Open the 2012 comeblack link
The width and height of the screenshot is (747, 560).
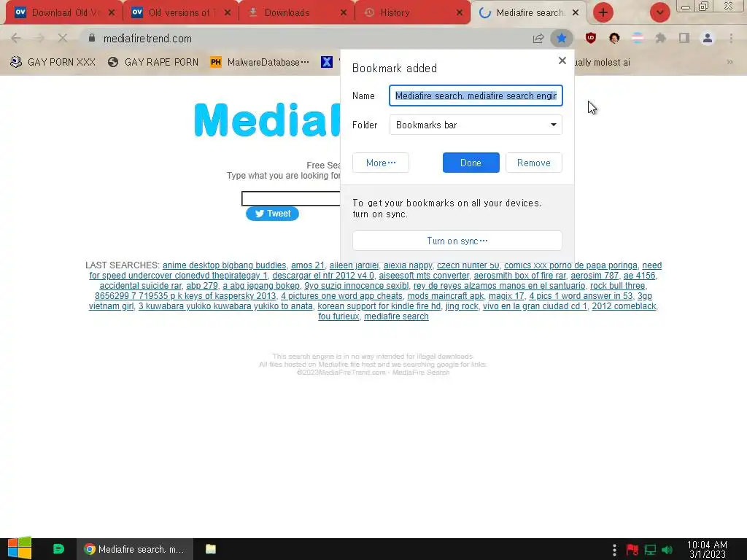pyautogui.click(x=624, y=306)
